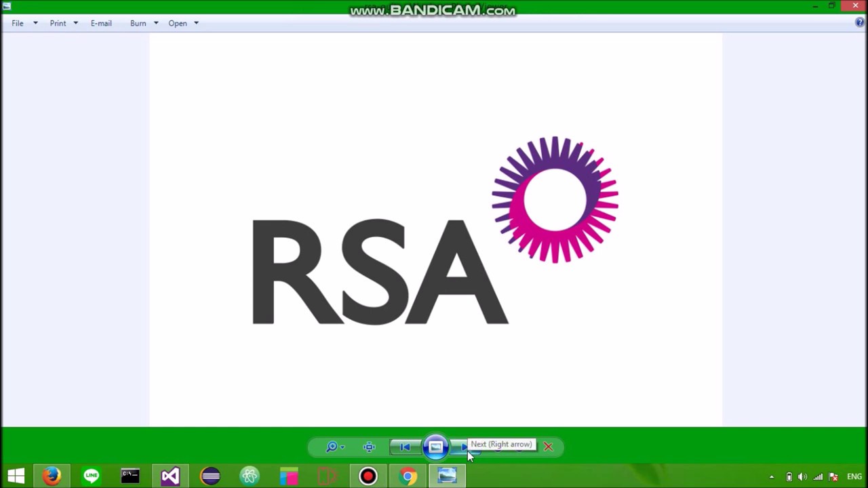Open Windows Photo Viewer taskbar button

447,476
